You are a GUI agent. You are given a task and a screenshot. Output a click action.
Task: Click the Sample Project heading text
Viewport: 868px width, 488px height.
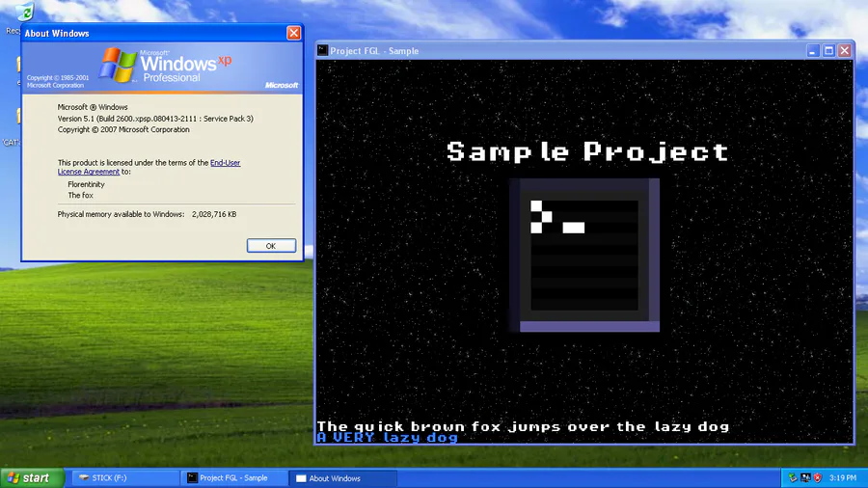[x=588, y=151]
